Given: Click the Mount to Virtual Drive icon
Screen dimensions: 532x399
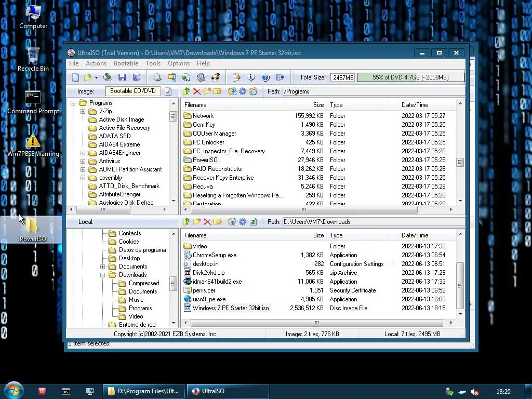Looking at the screenshot, I should [x=201, y=77].
